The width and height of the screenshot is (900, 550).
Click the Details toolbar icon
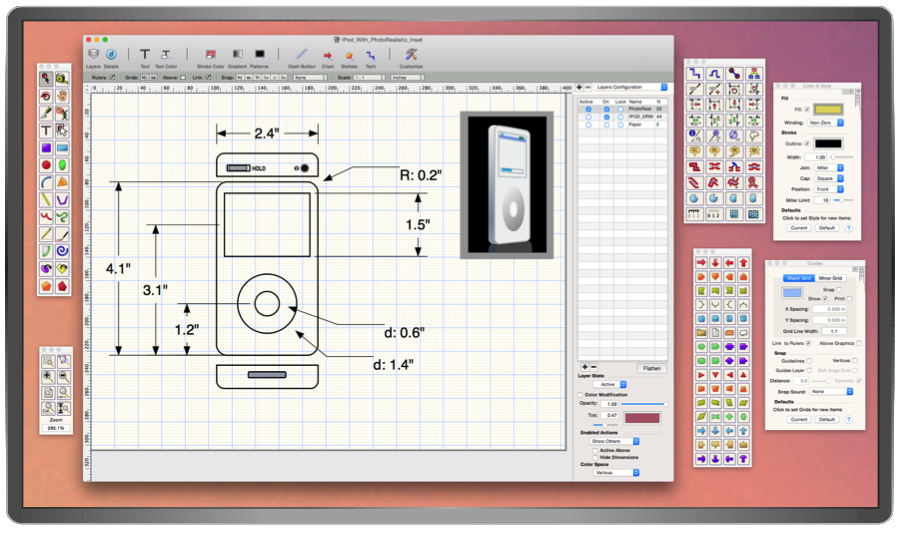111,54
